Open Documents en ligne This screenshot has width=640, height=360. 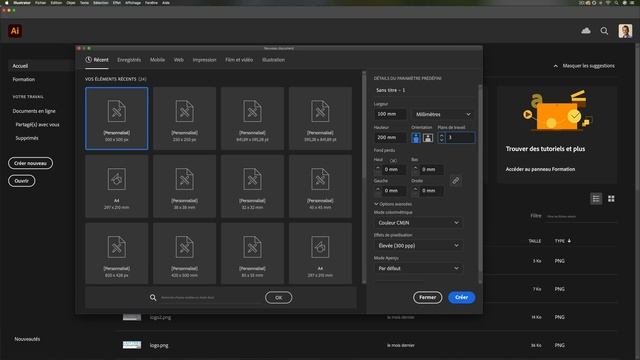[34, 111]
